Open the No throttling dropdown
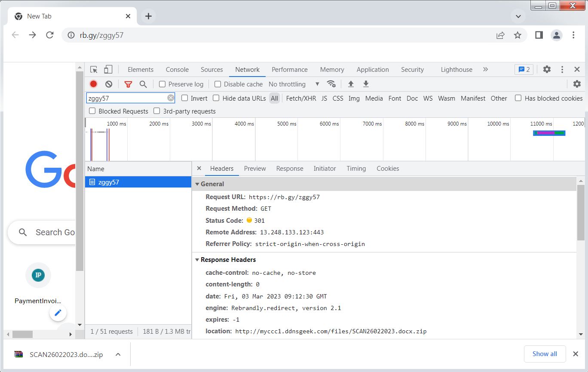The width and height of the screenshot is (588, 372). pyautogui.click(x=294, y=84)
